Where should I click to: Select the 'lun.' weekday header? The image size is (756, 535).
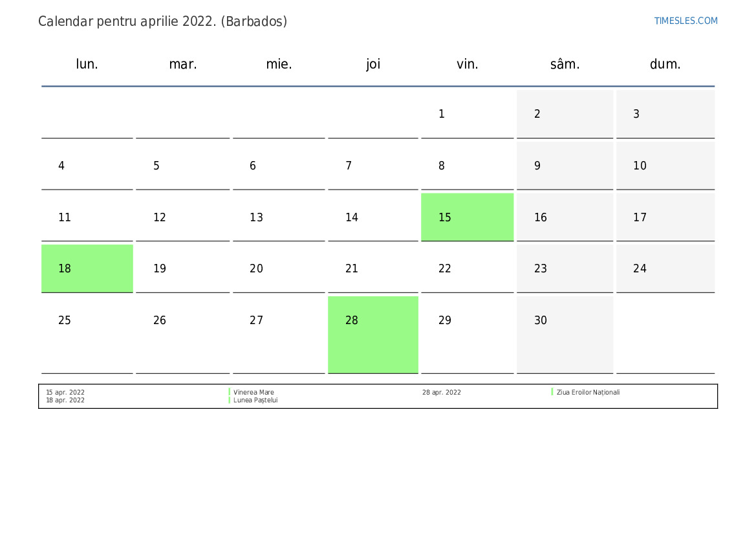[x=87, y=63]
